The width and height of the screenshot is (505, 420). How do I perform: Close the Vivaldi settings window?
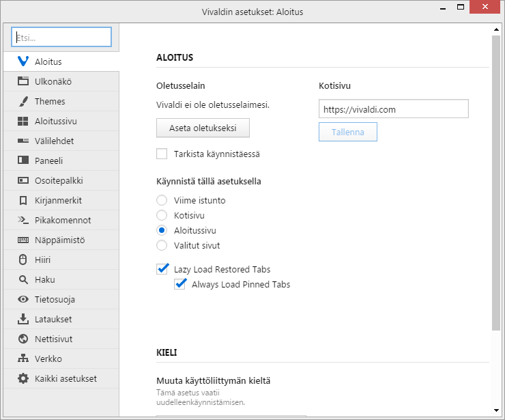[485, 7]
